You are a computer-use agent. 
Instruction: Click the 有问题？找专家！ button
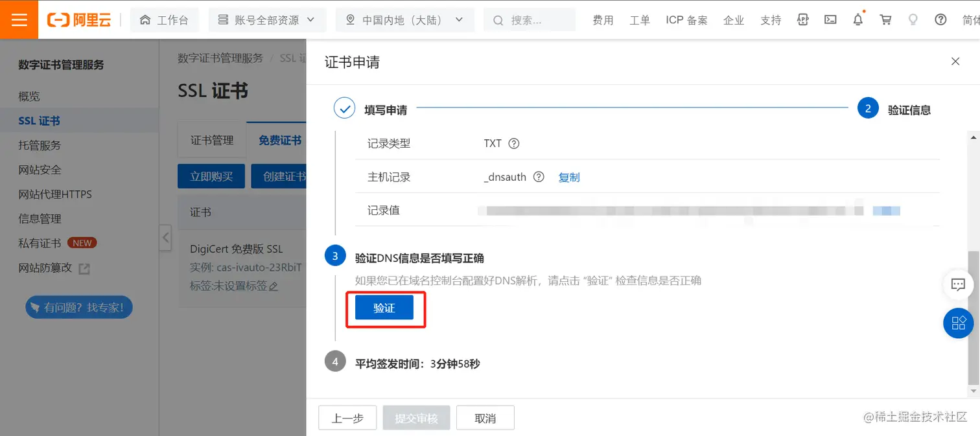[79, 307]
